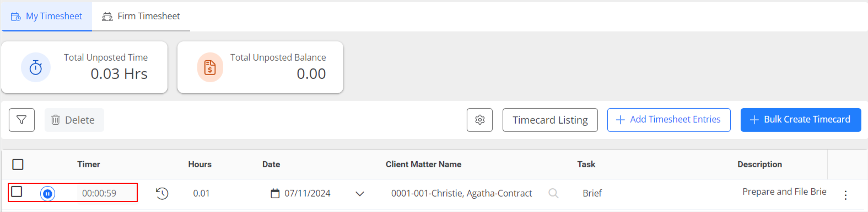Search client matter using magnifier icon
The image size is (868, 212).
(x=553, y=193)
